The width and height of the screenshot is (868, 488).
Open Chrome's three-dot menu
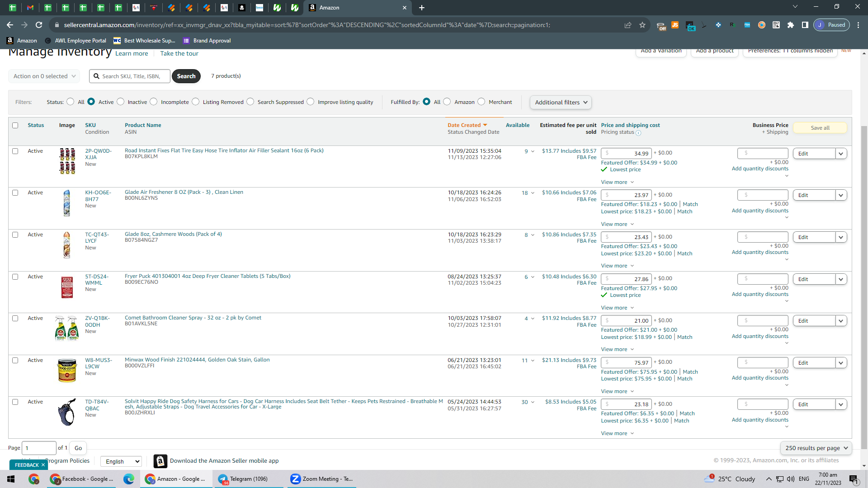click(x=859, y=25)
